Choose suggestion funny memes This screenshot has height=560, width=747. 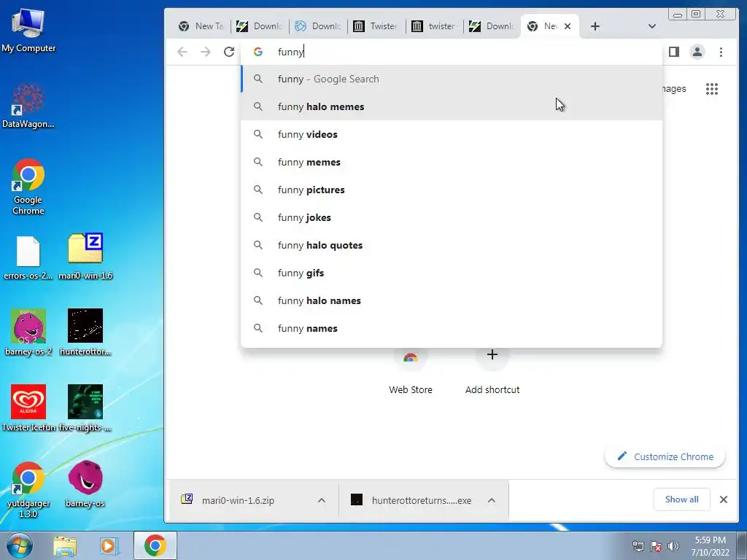(452, 162)
